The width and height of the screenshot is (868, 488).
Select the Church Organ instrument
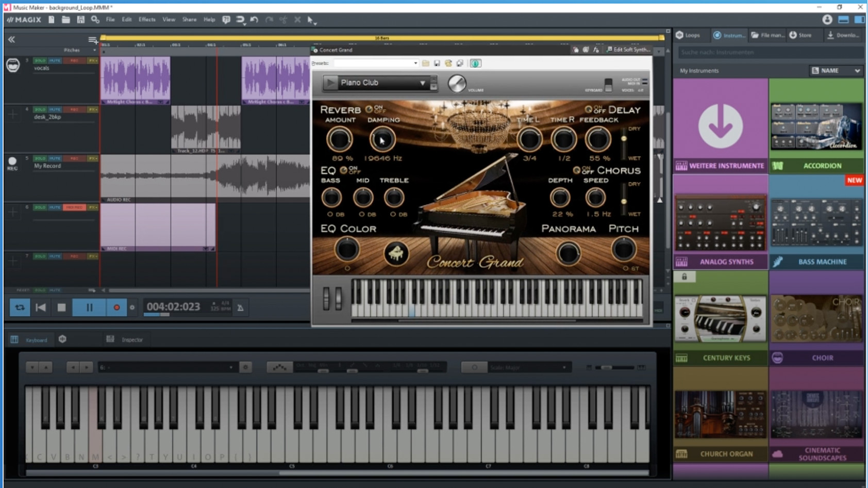coord(721,414)
